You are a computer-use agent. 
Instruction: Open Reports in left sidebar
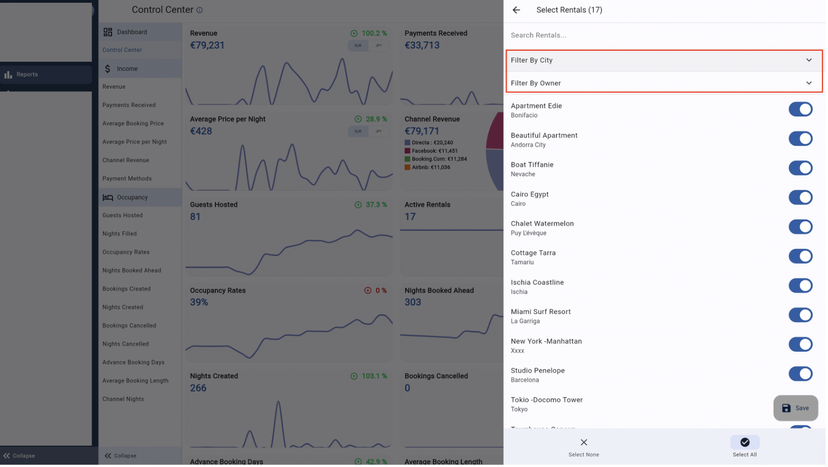(x=46, y=75)
